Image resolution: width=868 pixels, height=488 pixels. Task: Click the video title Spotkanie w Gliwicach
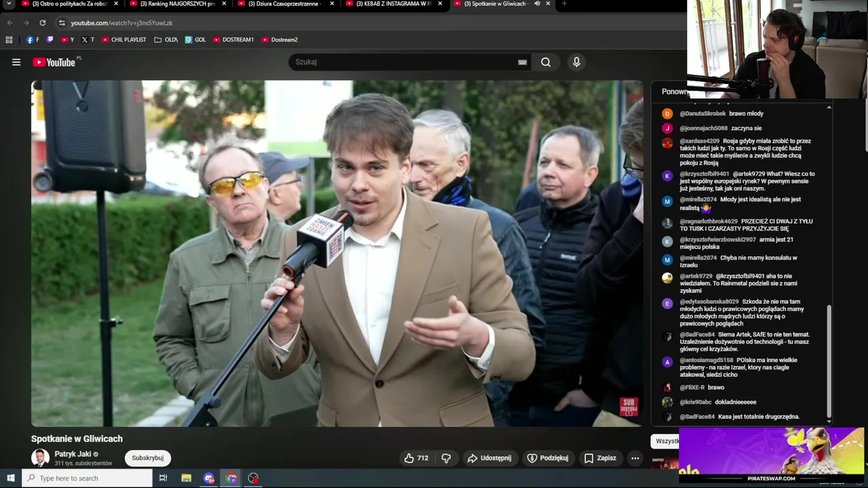77,439
